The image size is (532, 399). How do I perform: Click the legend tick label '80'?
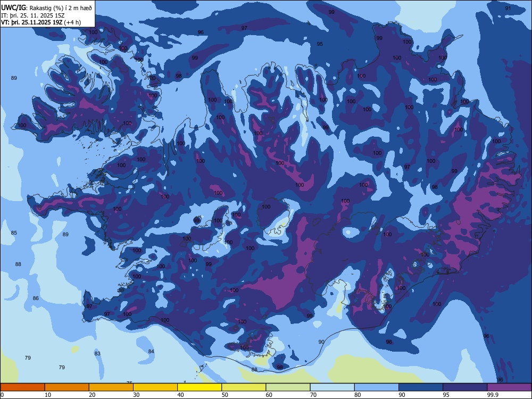click(358, 395)
